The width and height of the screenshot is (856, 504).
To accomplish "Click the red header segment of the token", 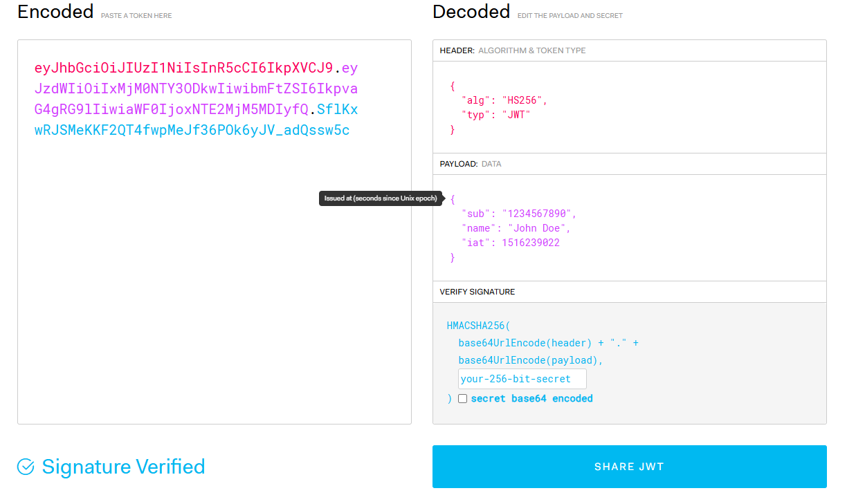I will pyautogui.click(x=184, y=68).
